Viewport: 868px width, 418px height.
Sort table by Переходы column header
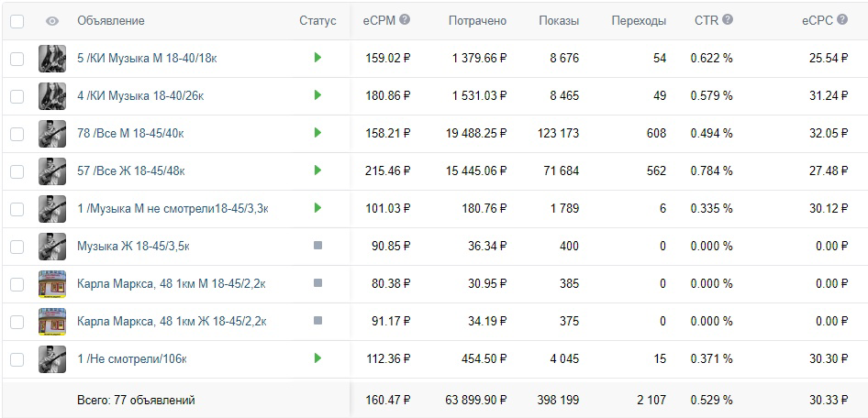click(x=639, y=21)
